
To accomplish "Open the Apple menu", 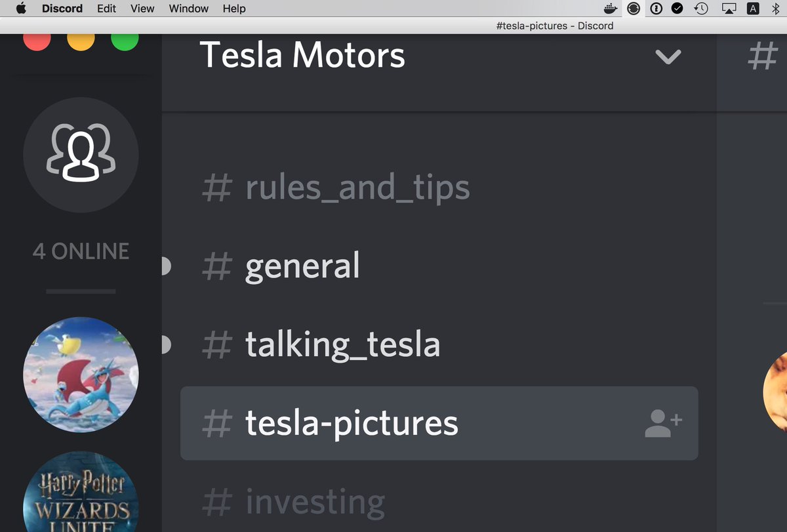I will pos(20,9).
